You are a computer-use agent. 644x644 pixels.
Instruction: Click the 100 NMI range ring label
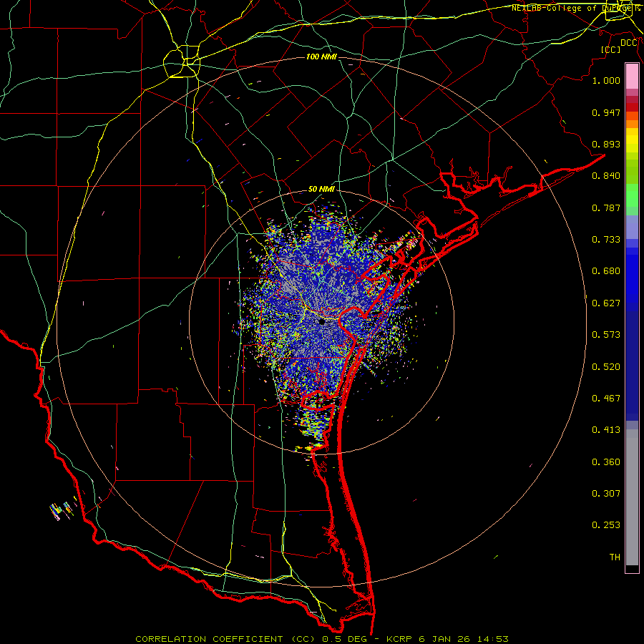[321, 57]
